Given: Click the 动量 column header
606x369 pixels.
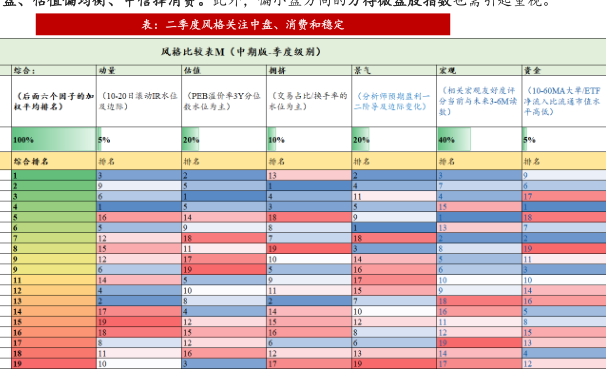Looking at the screenshot, I should (x=139, y=70).
